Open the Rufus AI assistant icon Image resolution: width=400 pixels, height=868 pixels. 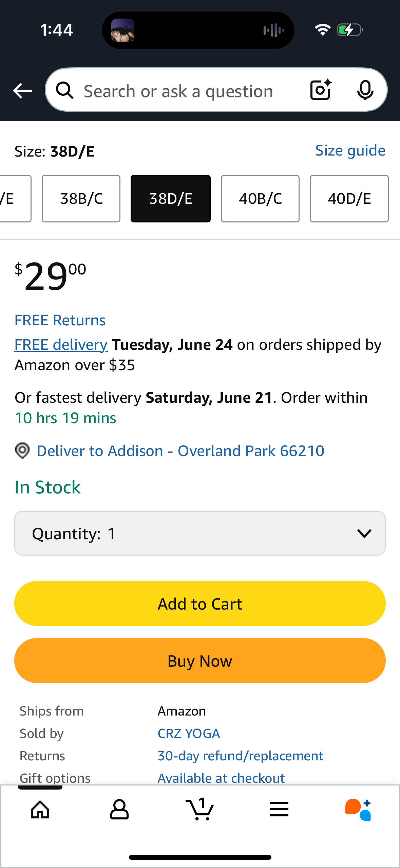(x=359, y=810)
